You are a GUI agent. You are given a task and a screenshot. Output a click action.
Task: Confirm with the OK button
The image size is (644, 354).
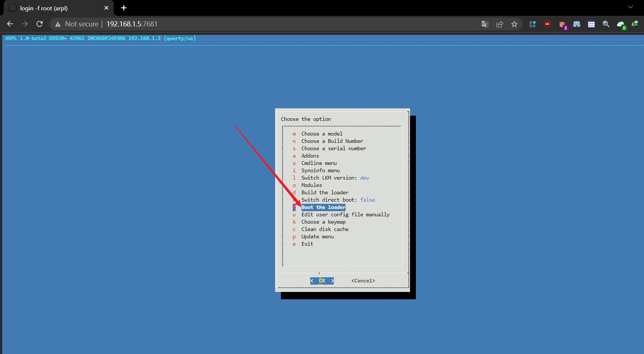(322, 281)
